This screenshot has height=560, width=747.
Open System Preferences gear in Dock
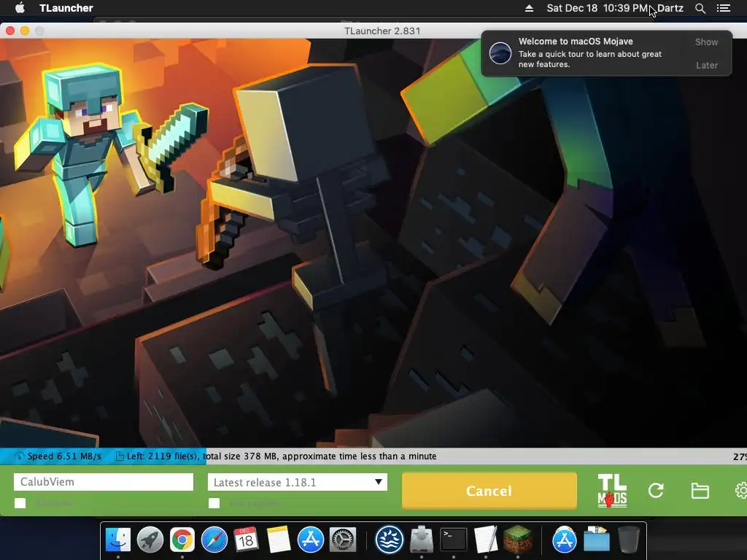(x=343, y=540)
